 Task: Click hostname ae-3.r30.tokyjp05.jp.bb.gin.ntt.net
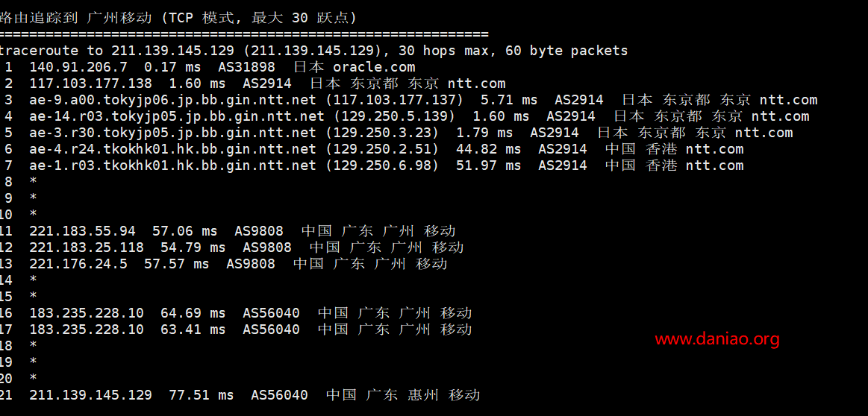(172, 133)
